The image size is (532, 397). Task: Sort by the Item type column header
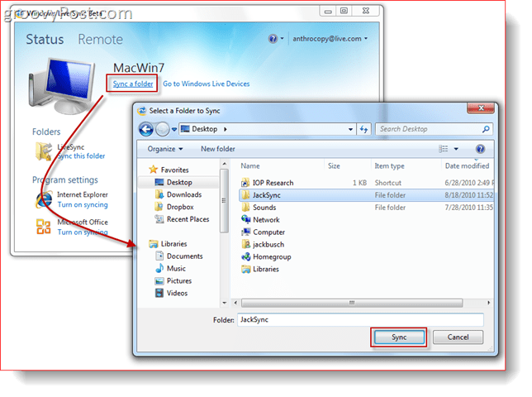pos(389,165)
